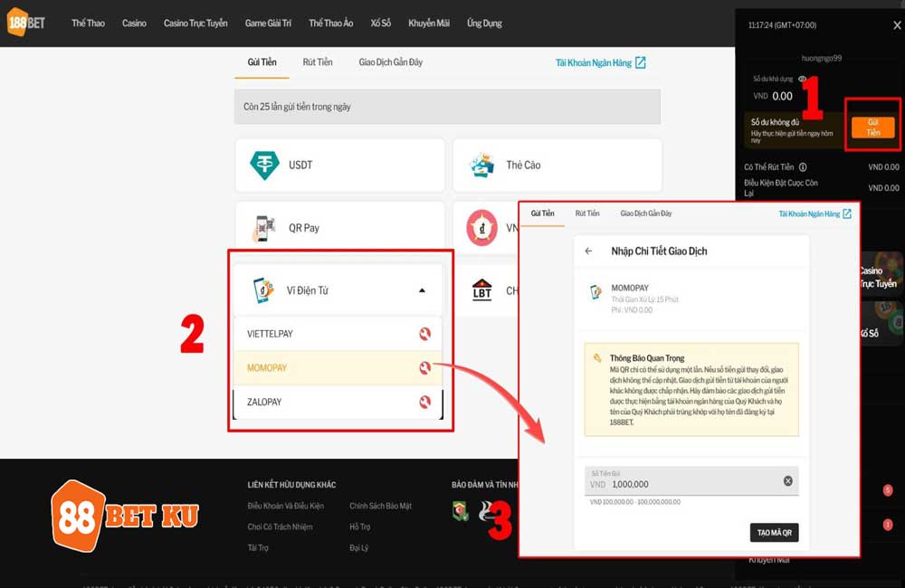Image resolution: width=905 pixels, height=588 pixels.
Task: Open Thể Thao Ảo menu
Action: coord(330,24)
